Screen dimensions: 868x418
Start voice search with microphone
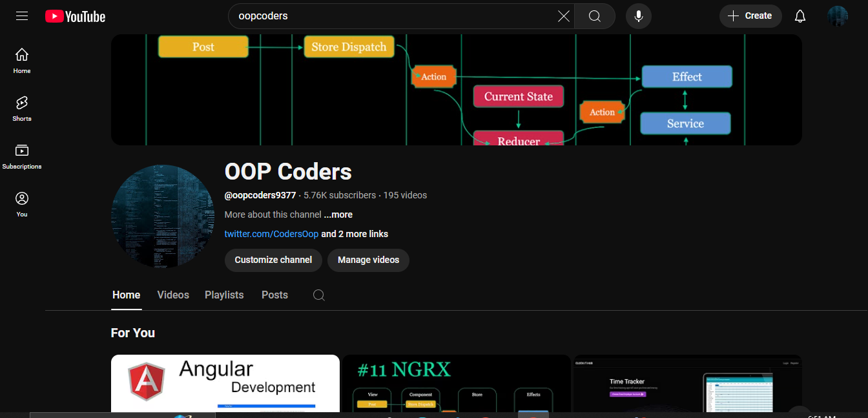[639, 16]
